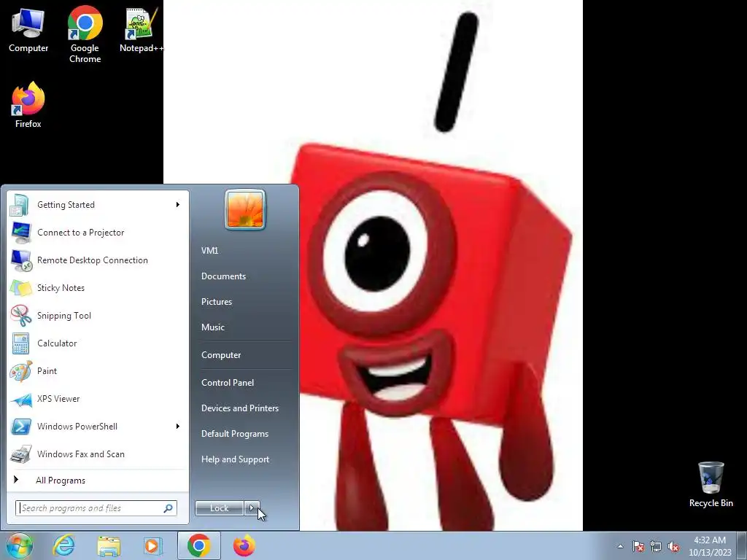Select the Computer desktop shortcut

28,29
